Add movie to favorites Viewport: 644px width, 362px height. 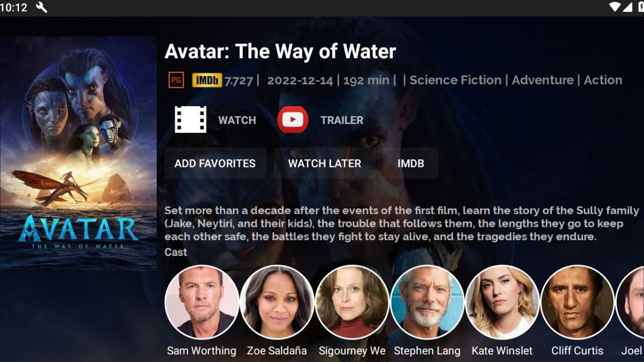click(x=215, y=163)
